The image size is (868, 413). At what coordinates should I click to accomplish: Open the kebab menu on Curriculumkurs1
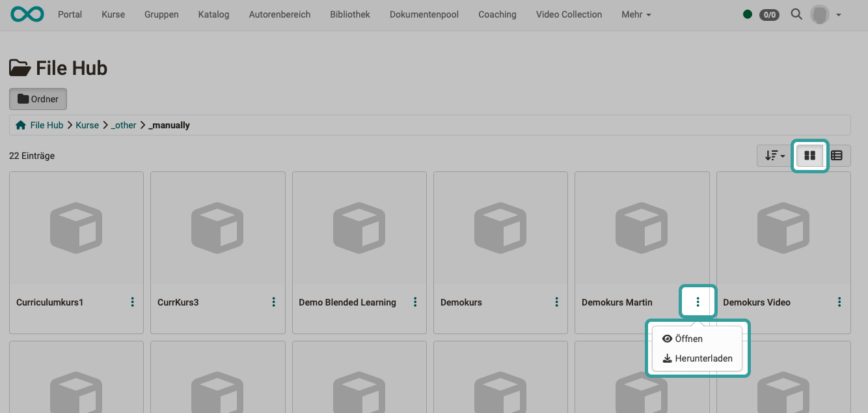pyautogui.click(x=132, y=302)
